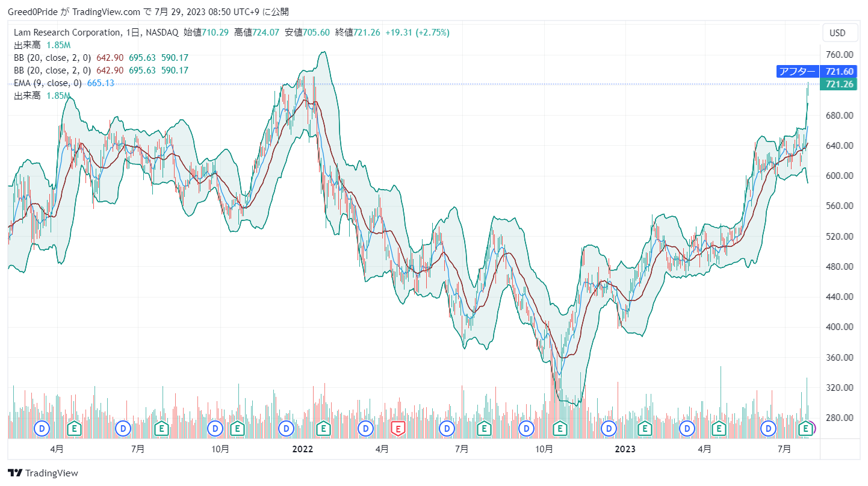Click the 680.00 price axis label
Screen dimensions: 868x486
point(839,115)
